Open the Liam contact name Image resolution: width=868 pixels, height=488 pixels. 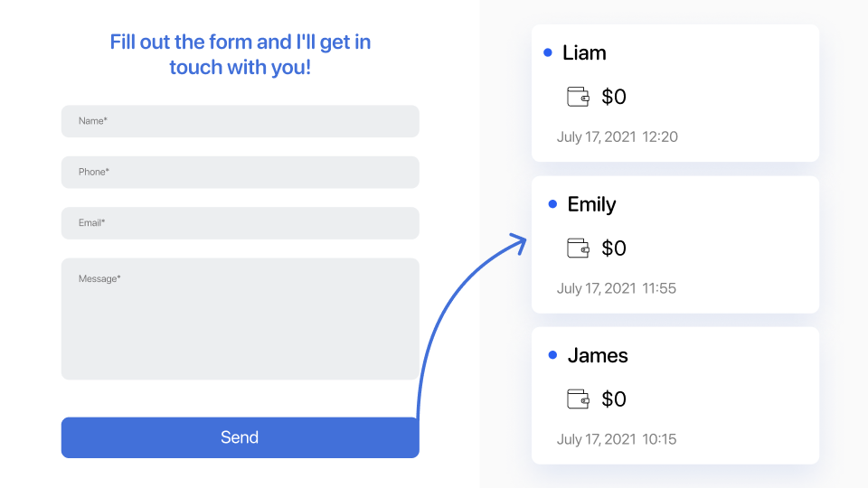tap(584, 53)
